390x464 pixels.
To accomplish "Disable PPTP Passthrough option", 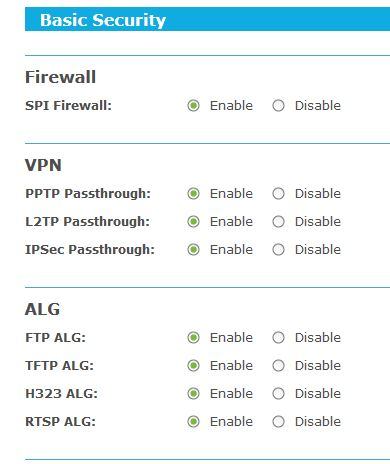I will pos(278,194).
